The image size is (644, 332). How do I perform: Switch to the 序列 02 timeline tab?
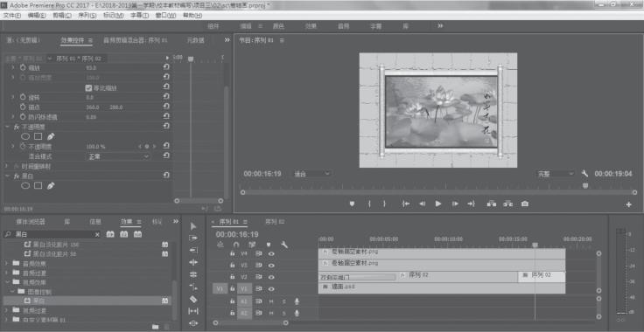pos(275,222)
